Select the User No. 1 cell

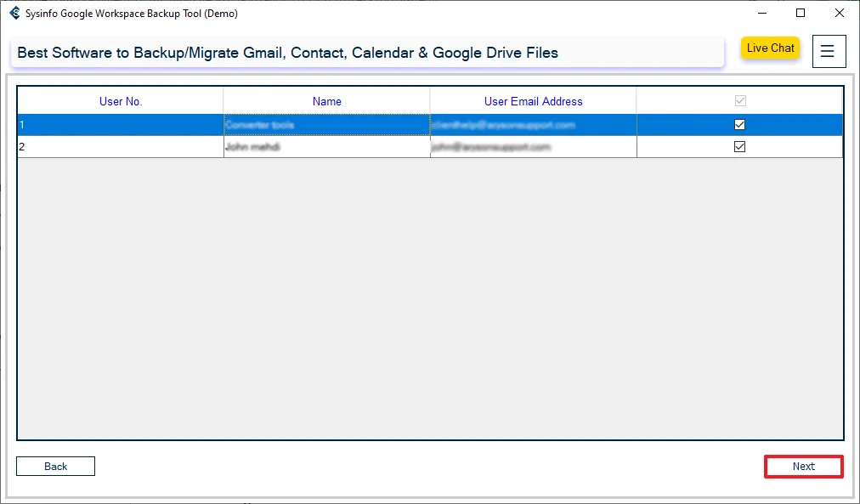pyautogui.click(x=121, y=125)
